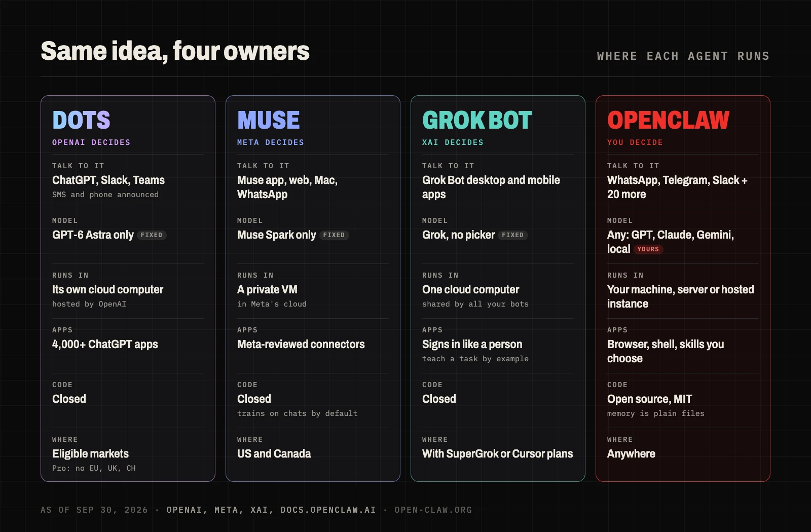Click the 'Same idea, four owners' heading
This screenshot has width=811, height=532.
(x=175, y=51)
